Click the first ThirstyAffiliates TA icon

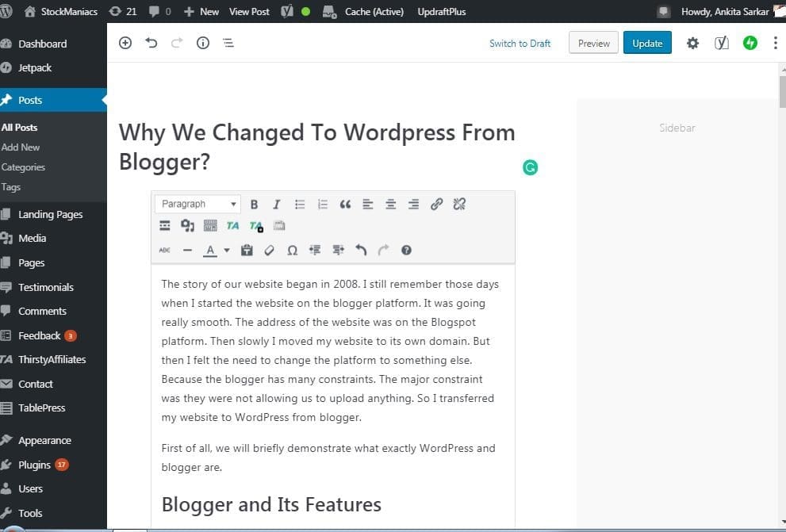pyautogui.click(x=232, y=226)
